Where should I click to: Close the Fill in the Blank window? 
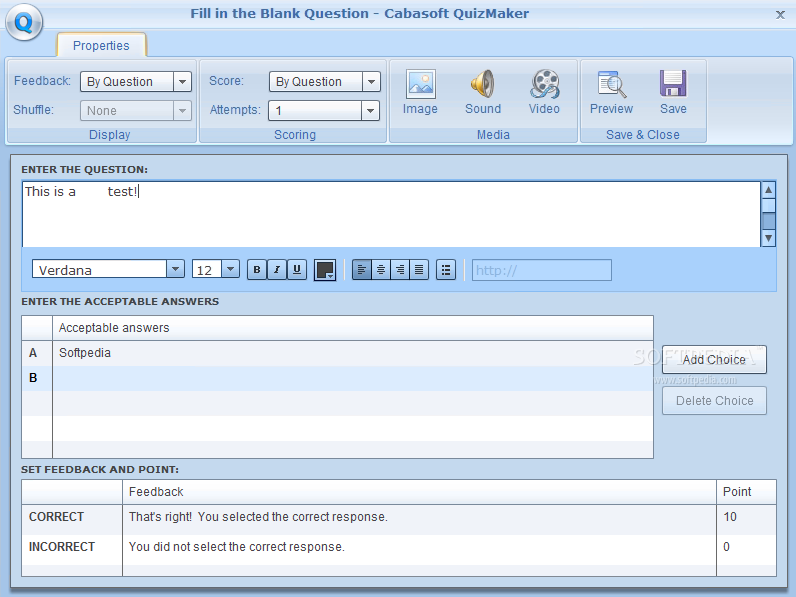[780, 15]
